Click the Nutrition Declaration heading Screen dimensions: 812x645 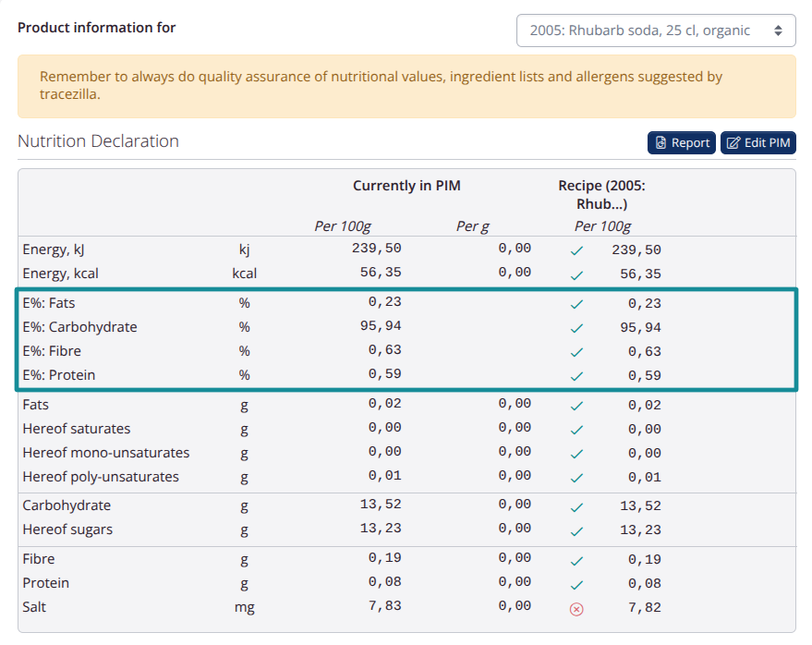98,141
